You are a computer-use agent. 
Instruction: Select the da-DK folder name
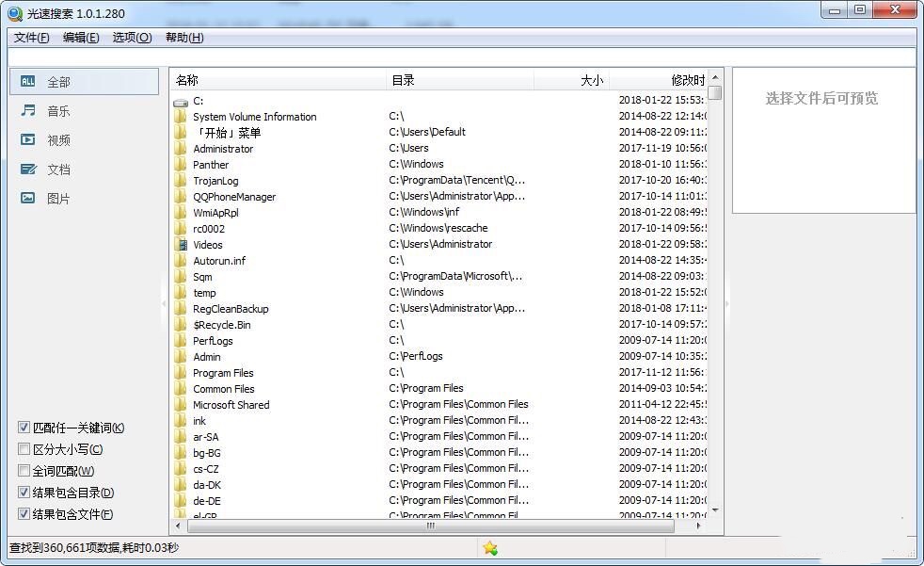point(207,485)
